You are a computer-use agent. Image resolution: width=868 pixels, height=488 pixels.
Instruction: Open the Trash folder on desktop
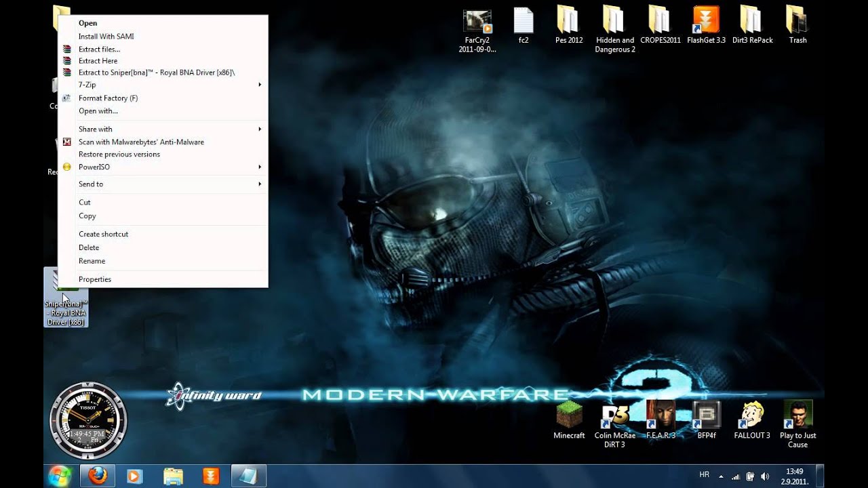(x=797, y=26)
